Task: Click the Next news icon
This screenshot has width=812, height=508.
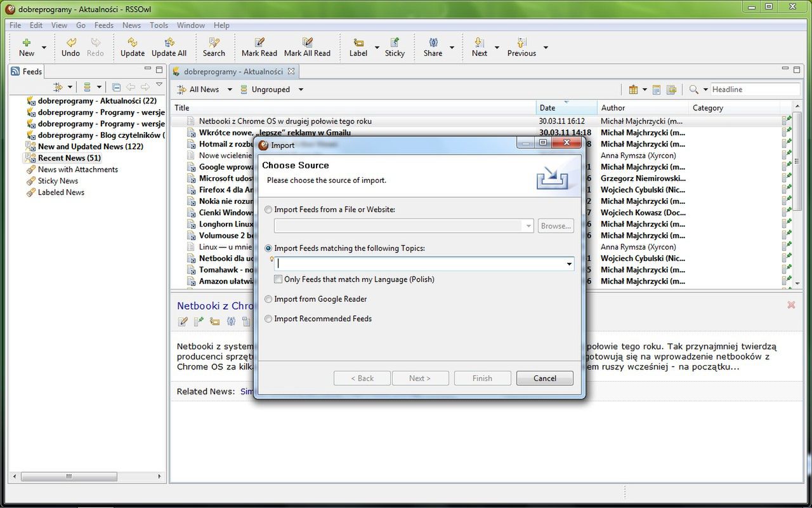Action: [480, 43]
